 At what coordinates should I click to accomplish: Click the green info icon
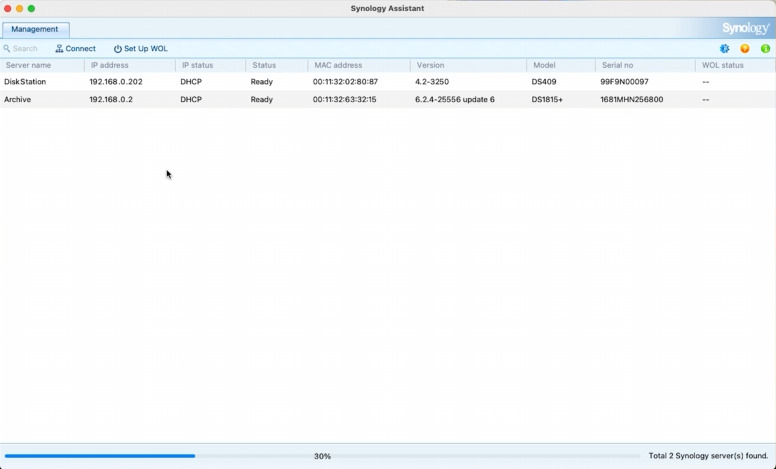click(765, 48)
